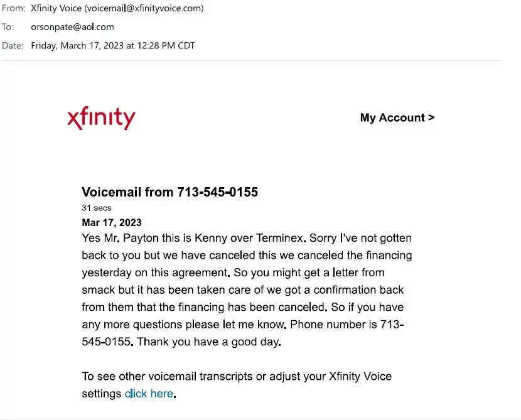Click the red Xfinity logo

click(x=101, y=118)
